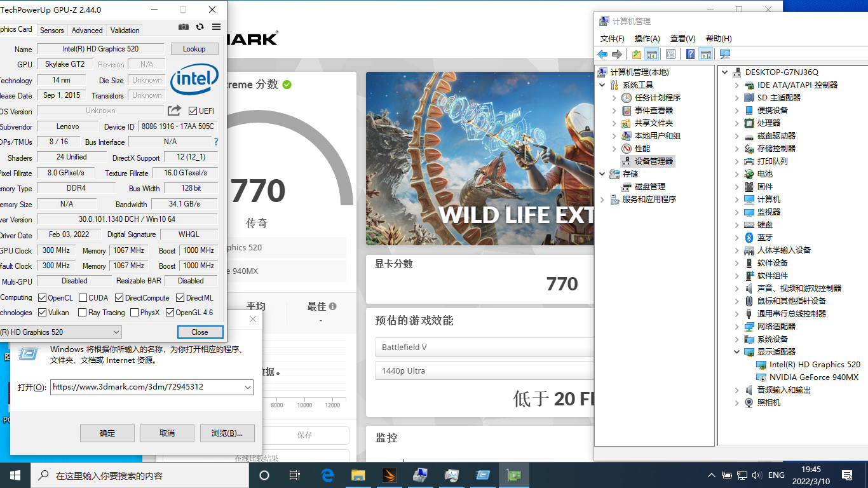
Task: Toggle the CUDA checkbox
Action: [82, 297]
